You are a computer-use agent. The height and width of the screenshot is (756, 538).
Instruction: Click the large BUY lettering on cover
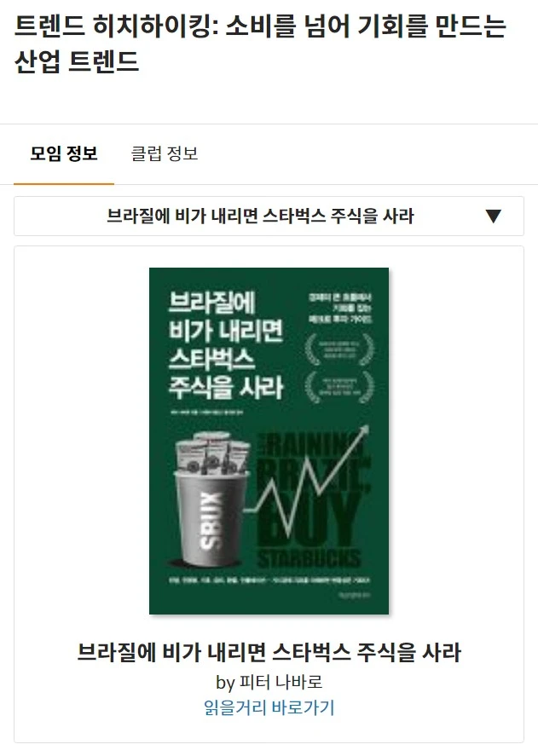pyautogui.click(x=311, y=518)
